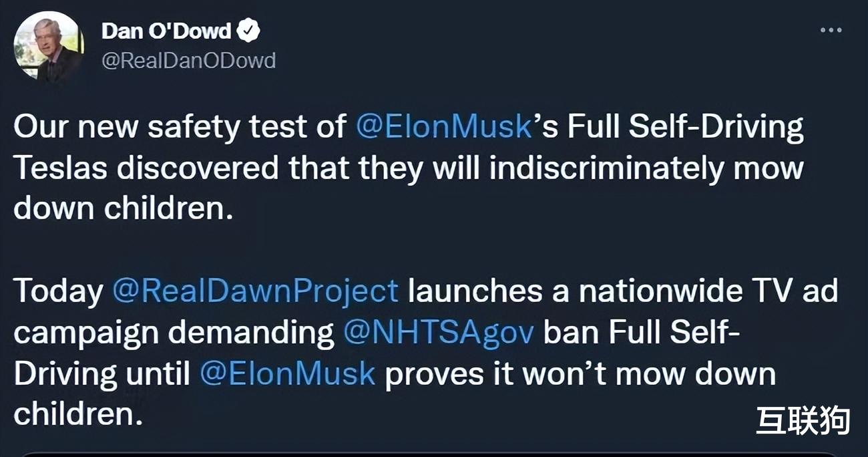Screen dimensions: 868x457
Task: Open the tweet's three-dot more menu
Action: [831, 30]
